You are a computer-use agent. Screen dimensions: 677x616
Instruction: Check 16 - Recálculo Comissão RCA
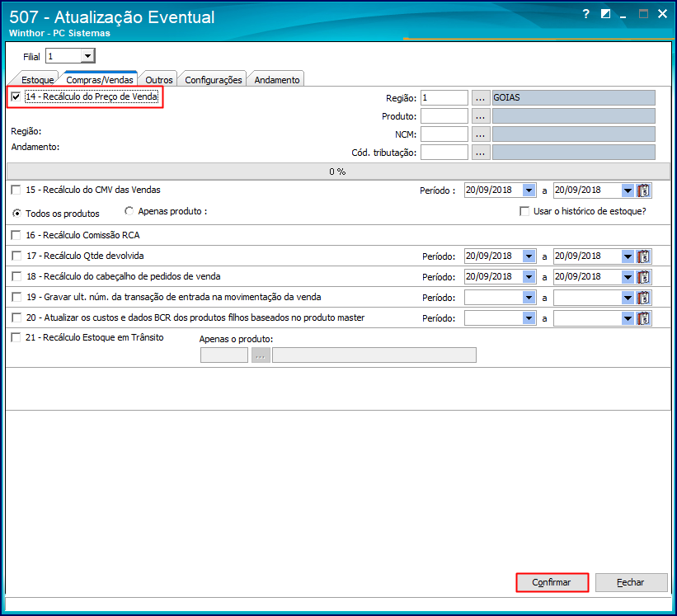[x=16, y=235]
